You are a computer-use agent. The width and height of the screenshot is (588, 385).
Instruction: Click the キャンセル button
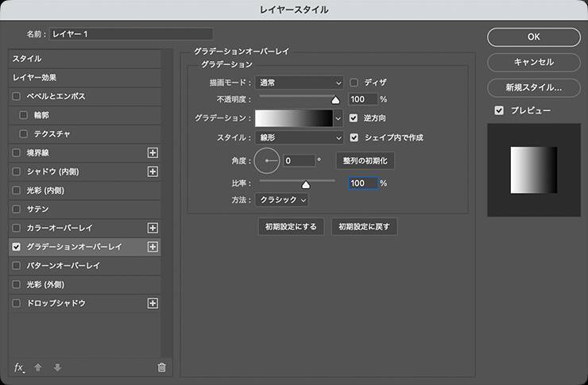534,62
